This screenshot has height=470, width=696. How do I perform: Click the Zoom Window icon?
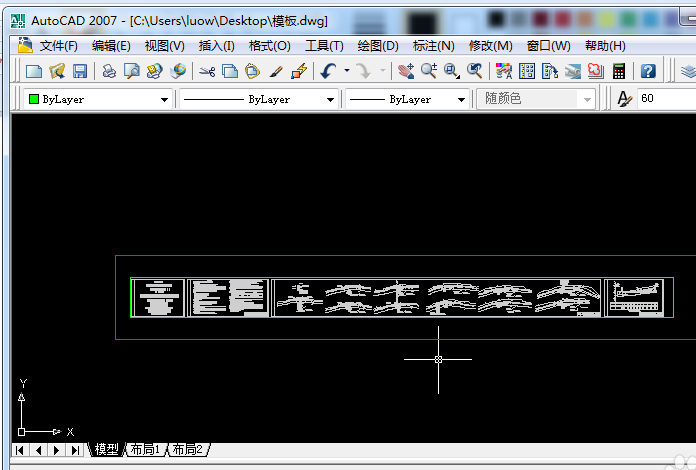click(452, 71)
